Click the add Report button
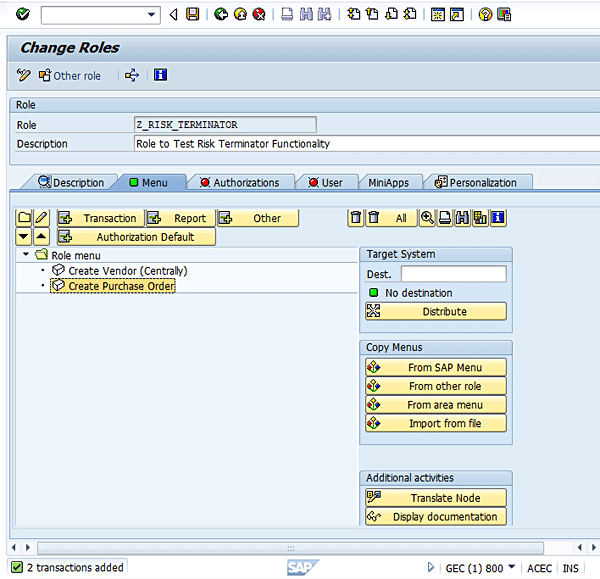The height and width of the screenshot is (579, 600). (x=181, y=218)
